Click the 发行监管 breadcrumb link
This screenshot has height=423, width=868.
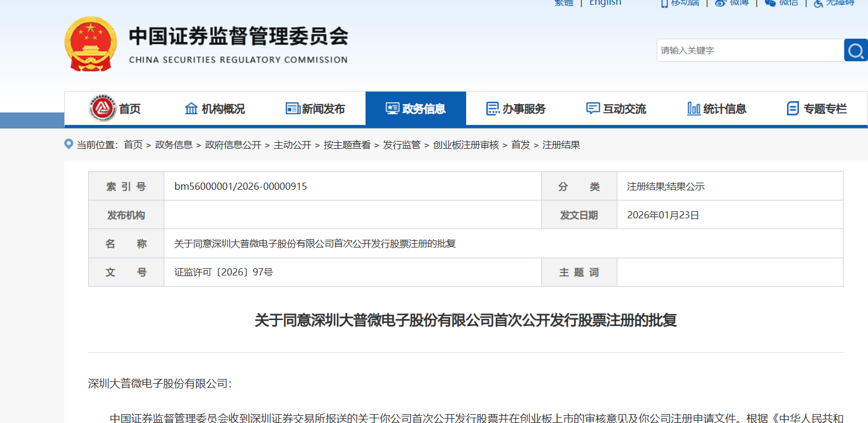402,145
